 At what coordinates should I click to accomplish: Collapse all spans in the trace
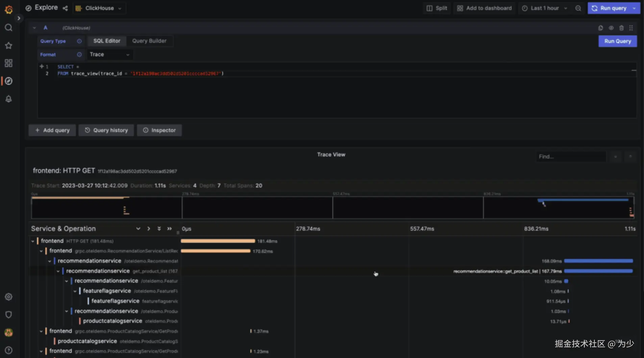(169, 229)
